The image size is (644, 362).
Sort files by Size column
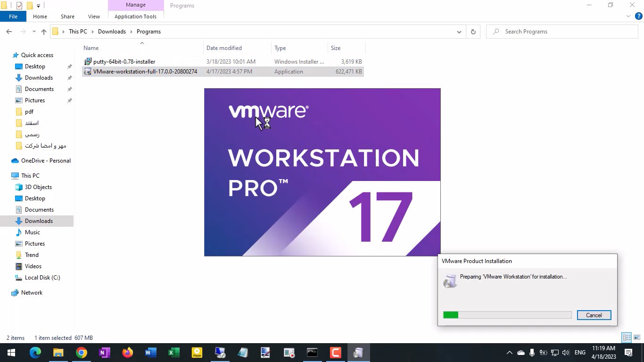(x=347, y=48)
